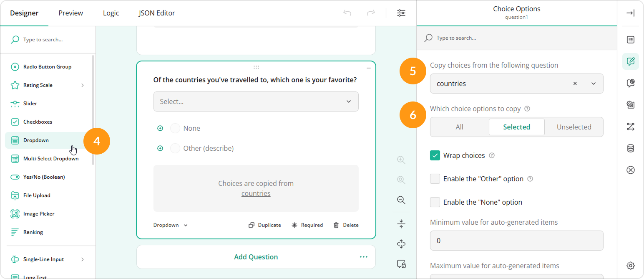
Task: Enable the "None" option checkbox
Action: [x=435, y=202]
